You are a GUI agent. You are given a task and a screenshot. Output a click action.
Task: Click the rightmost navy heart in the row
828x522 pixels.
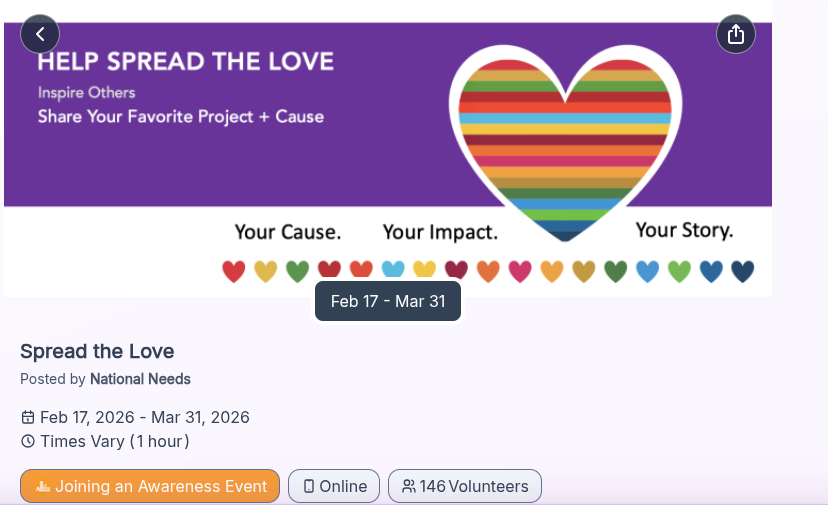742,271
